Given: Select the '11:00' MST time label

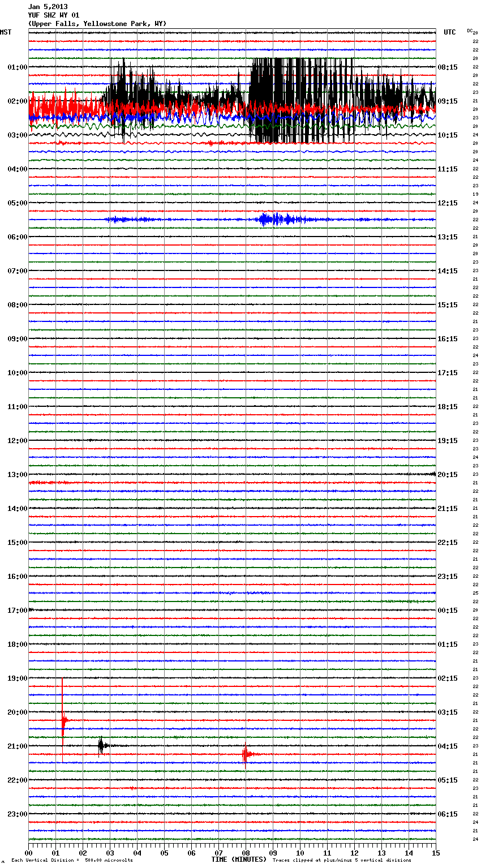Looking at the screenshot, I should pos(18,407).
